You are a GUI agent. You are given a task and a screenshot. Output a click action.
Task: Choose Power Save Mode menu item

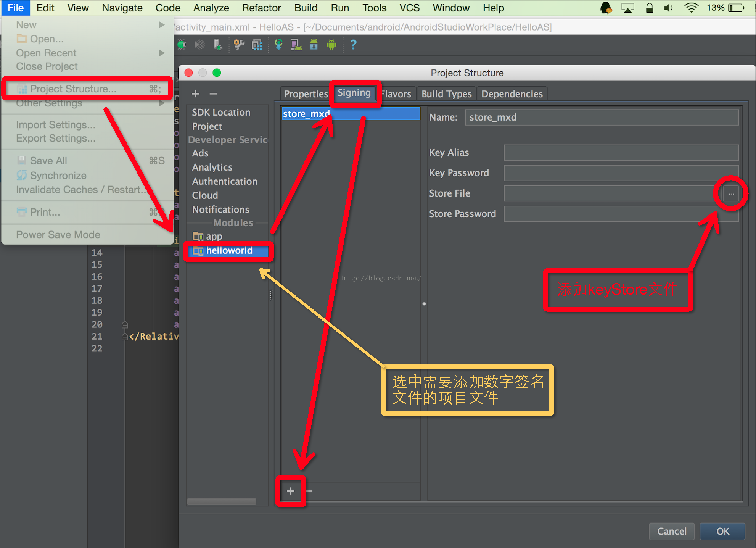pyautogui.click(x=88, y=235)
